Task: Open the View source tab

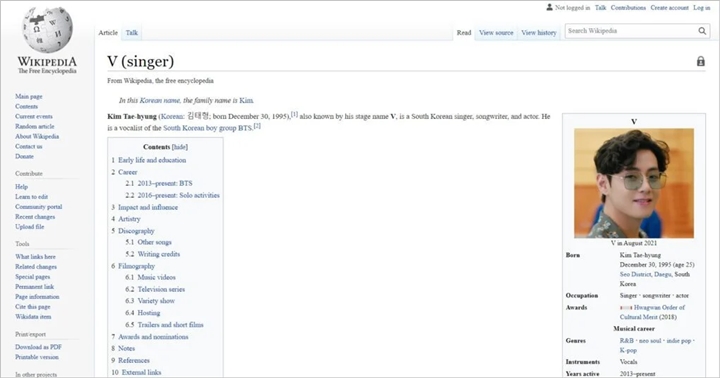Action: coord(496,33)
